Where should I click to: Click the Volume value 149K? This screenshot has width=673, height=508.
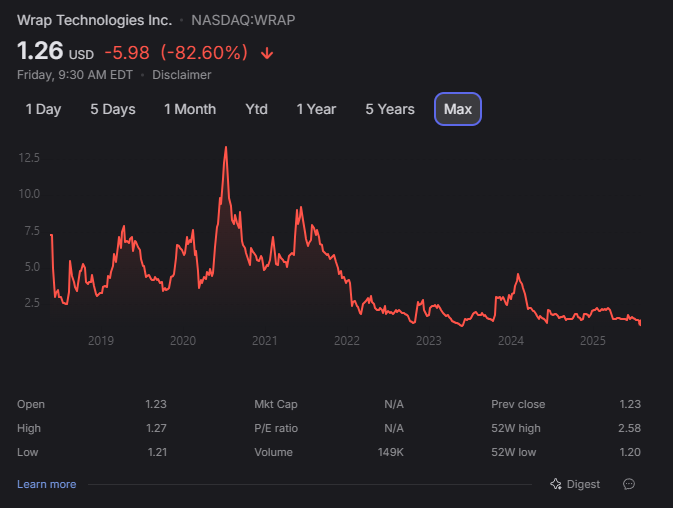(391, 452)
